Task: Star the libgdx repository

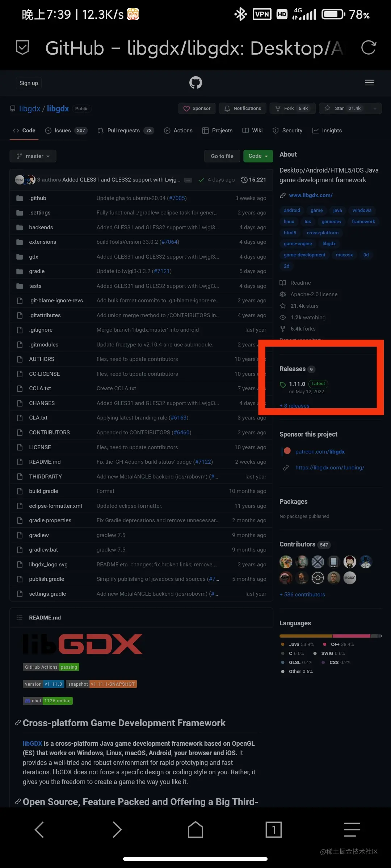Action: pos(343,109)
